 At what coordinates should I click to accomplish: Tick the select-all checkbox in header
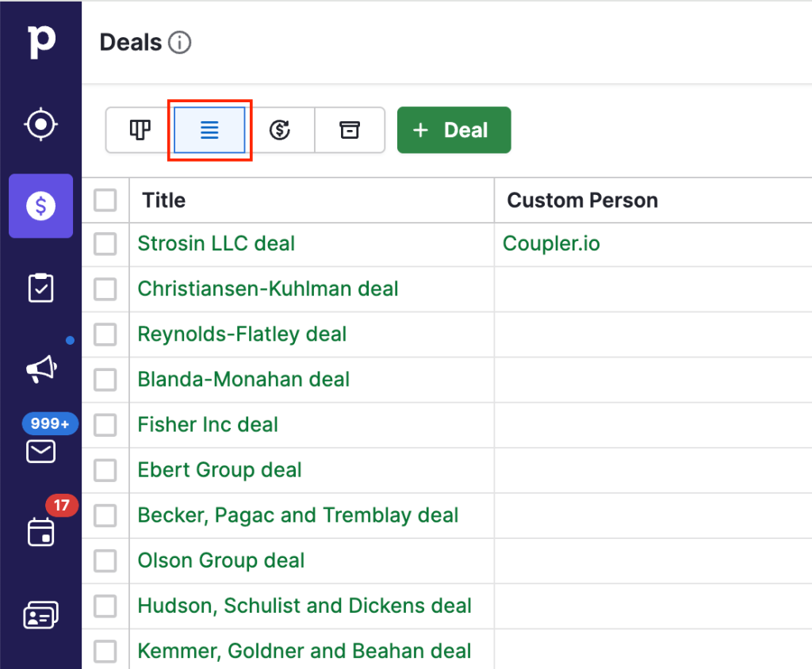(x=105, y=200)
